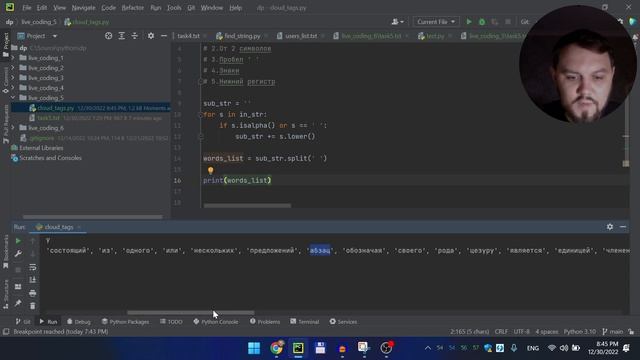Screen dimensions: 640x360
Task: Open the Refactor menu
Action: click(133, 8)
